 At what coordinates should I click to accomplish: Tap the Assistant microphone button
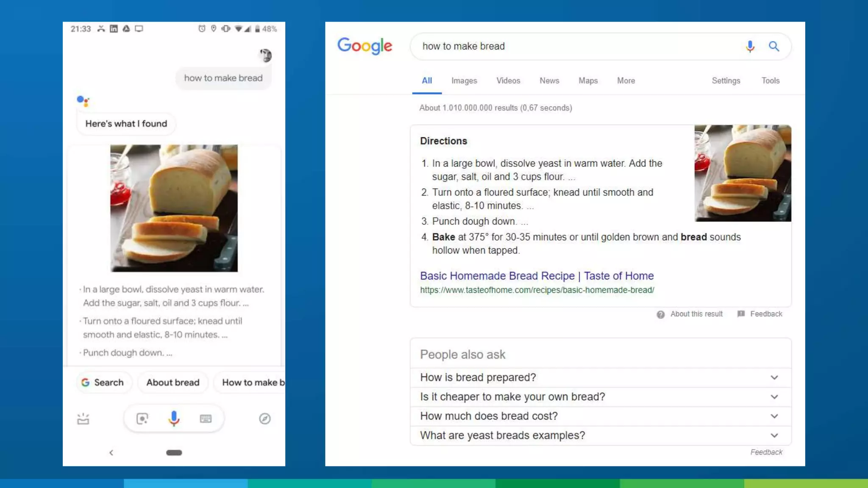pos(174,419)
